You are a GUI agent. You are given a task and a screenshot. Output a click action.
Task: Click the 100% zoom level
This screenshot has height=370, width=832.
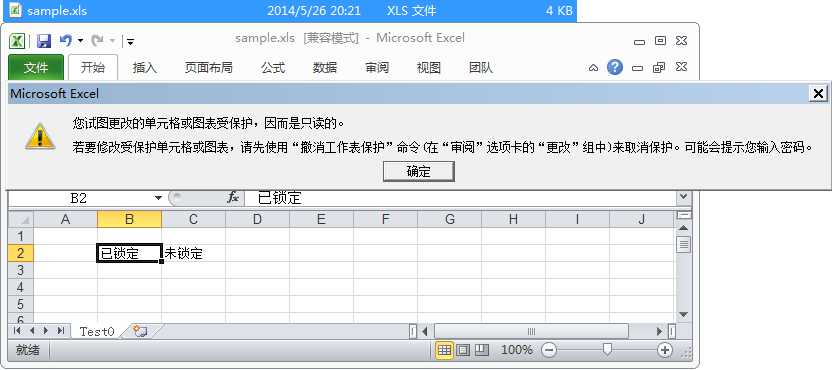[x=516, y=350]
